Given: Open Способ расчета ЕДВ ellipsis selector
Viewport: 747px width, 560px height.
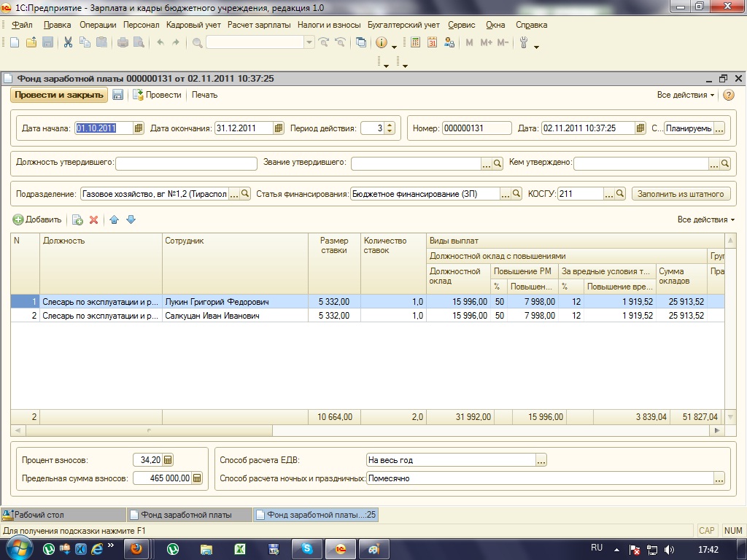Looking at the screenshot, I should [541, 460].
